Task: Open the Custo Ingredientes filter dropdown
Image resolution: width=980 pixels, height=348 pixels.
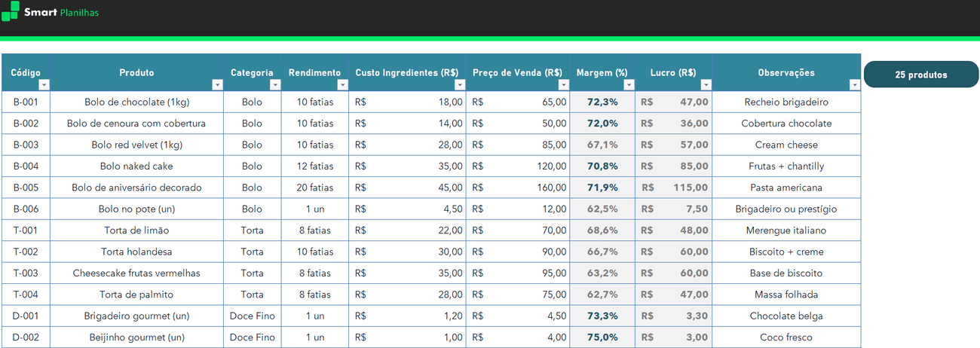Action: click(459, 85)
